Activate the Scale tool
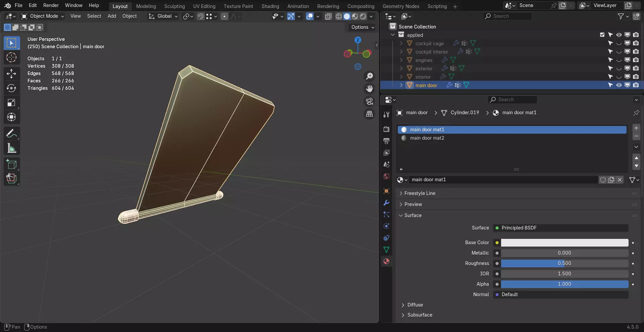 pos(11,103)
